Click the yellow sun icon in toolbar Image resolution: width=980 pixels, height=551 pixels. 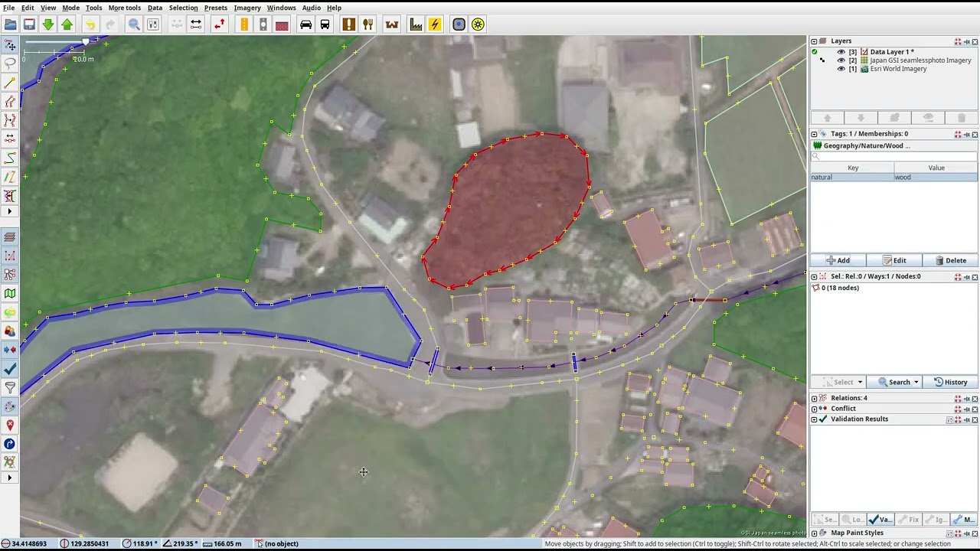(478, 24)
